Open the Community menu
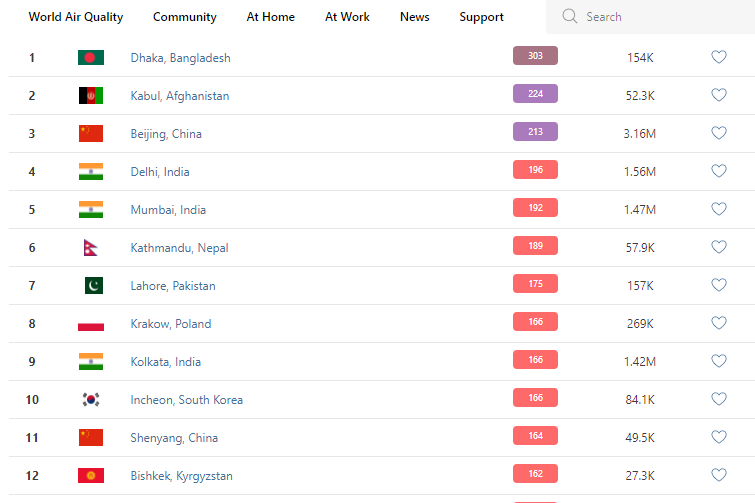755x503 pixels. click(185, 17)
